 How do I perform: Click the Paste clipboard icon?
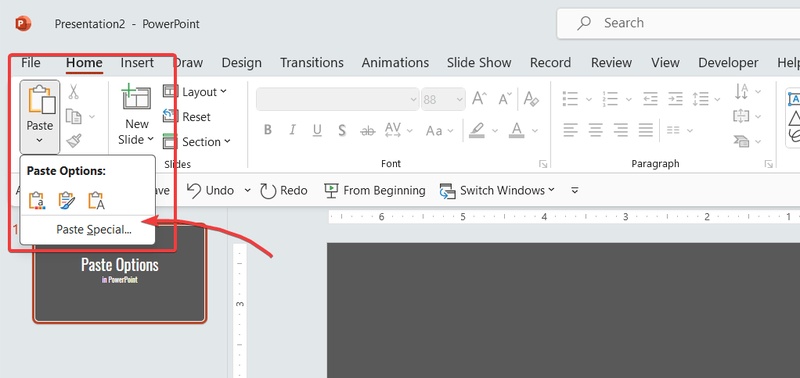click(x=41, y=99)
